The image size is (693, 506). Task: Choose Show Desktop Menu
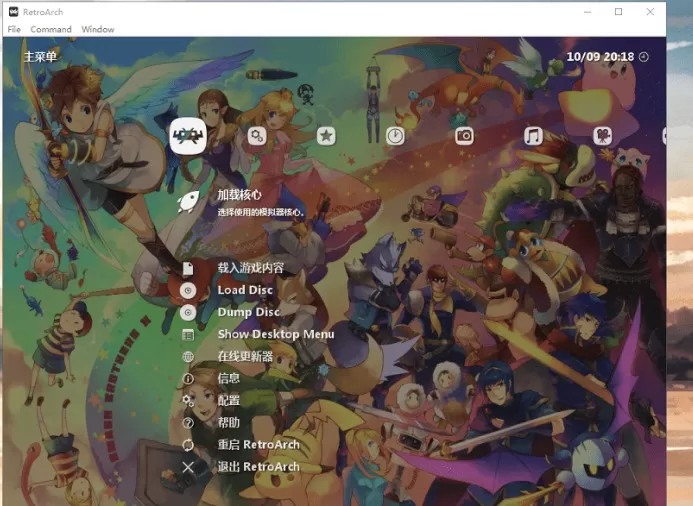pos(275,334)
